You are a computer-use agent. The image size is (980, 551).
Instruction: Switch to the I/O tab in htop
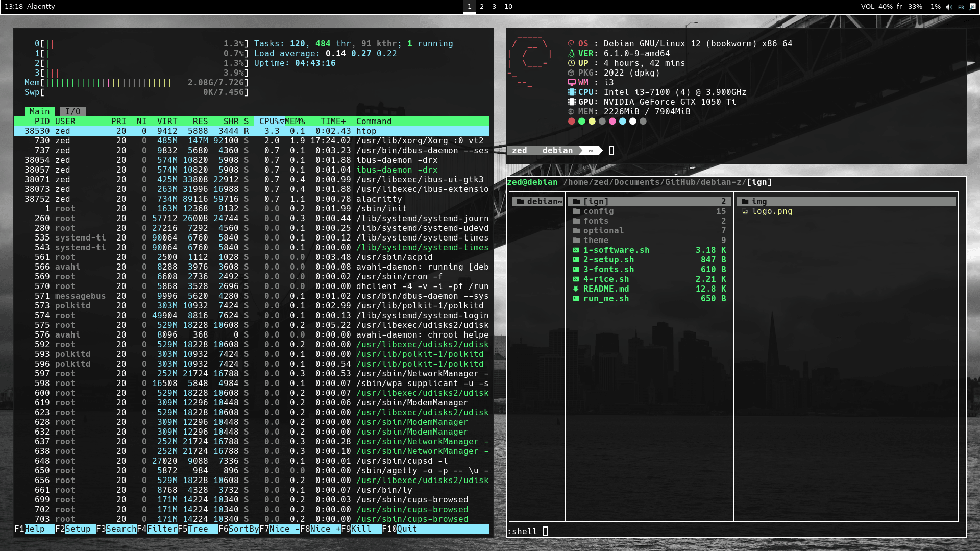pyautogui.click(x=73, y=111)
